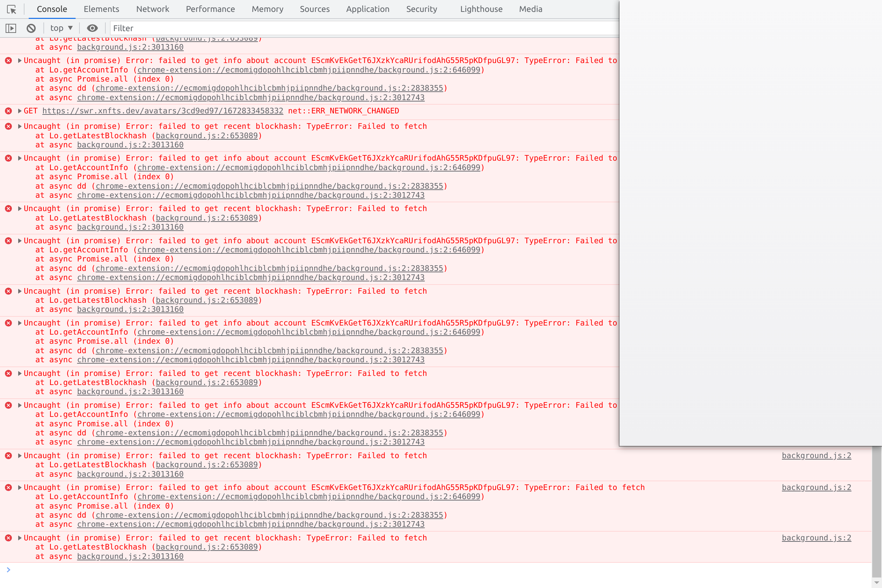The height and width of the screenshot is (588, 882).
Task: Open background.js:2:653089 source link
Action: 206,136
